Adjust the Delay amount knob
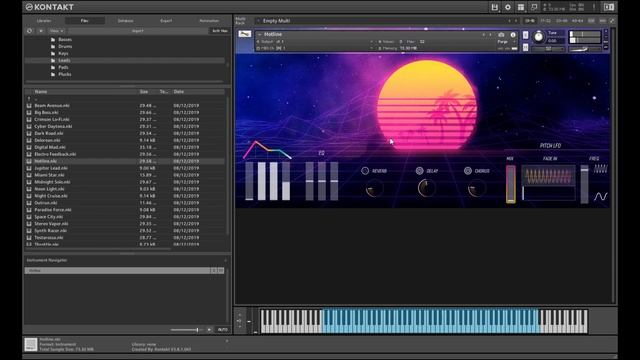640x360 pixels. (427, 188)
